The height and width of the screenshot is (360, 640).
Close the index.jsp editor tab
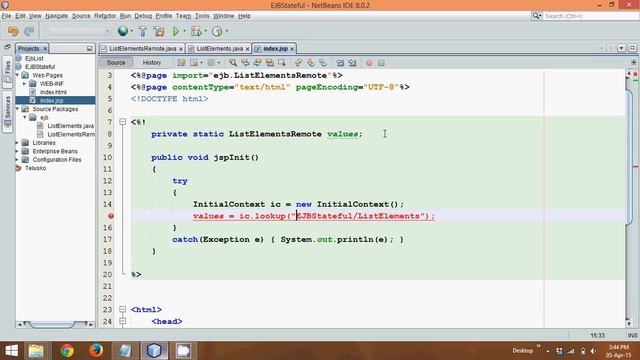pyautogui.click(x=292, y=49)
